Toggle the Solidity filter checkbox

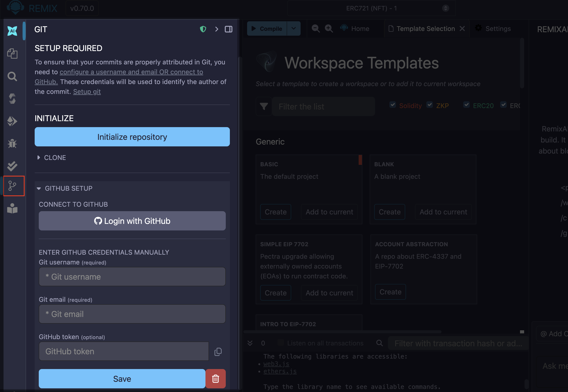coord(393,105)
